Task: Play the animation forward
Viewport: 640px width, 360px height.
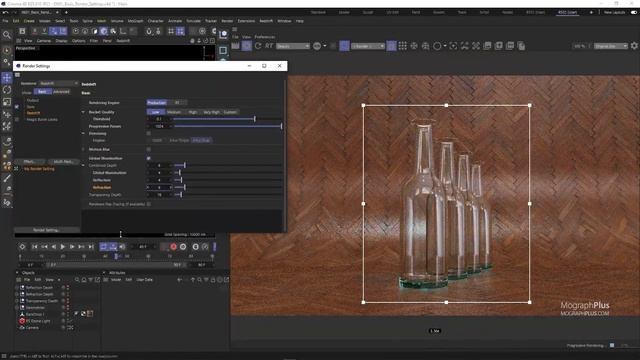Action: (62, 247)
